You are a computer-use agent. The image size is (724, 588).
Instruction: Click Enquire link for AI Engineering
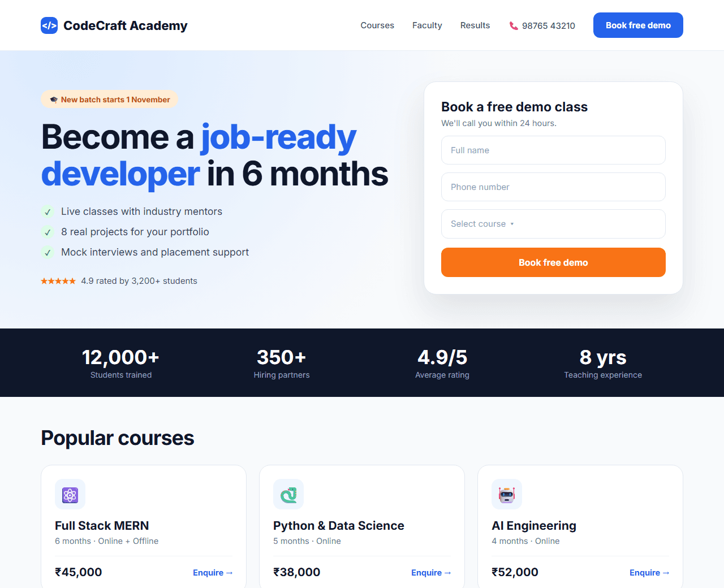pyautogui.click(x=649, y=573)
